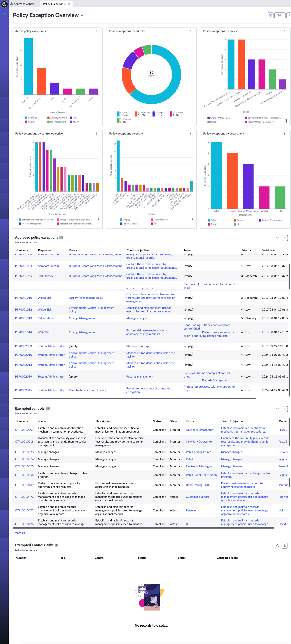Toggle the Cloudward Inc entity legend swatch
This screenshot has height=644, width=291.
pyautogui.click(x=152, y=220)
